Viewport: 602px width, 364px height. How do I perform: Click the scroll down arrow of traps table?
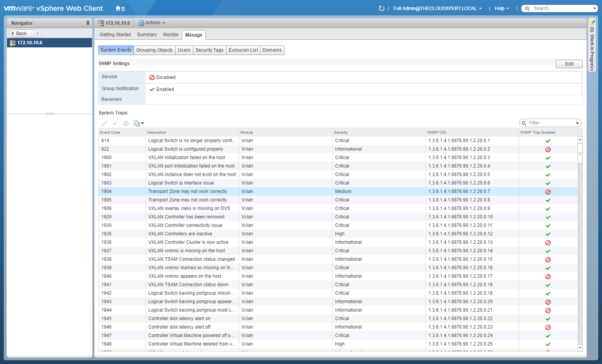pyautogui.click(x=580, y=348)
